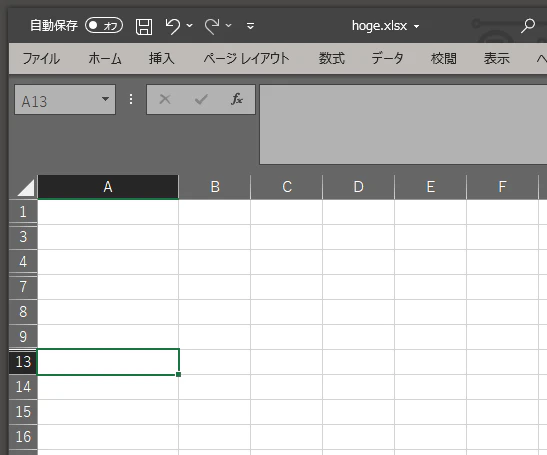Click the Cancel X formula icon
Image resolution: width=547 pixels, height=455 pixels.
click(x=165, y=99)
